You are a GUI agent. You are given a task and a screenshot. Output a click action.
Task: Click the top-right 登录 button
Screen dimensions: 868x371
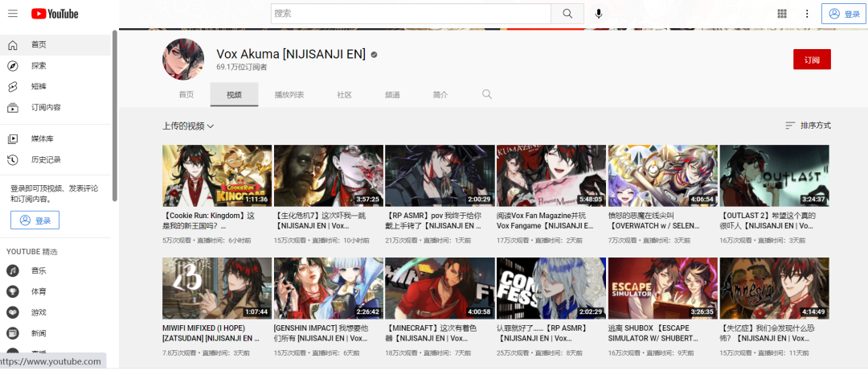click(843, 14)
